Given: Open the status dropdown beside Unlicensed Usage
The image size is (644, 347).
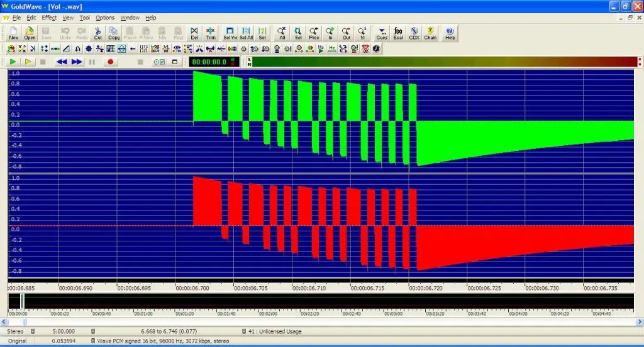Looking at the screenshot, I should pos(244,331).
